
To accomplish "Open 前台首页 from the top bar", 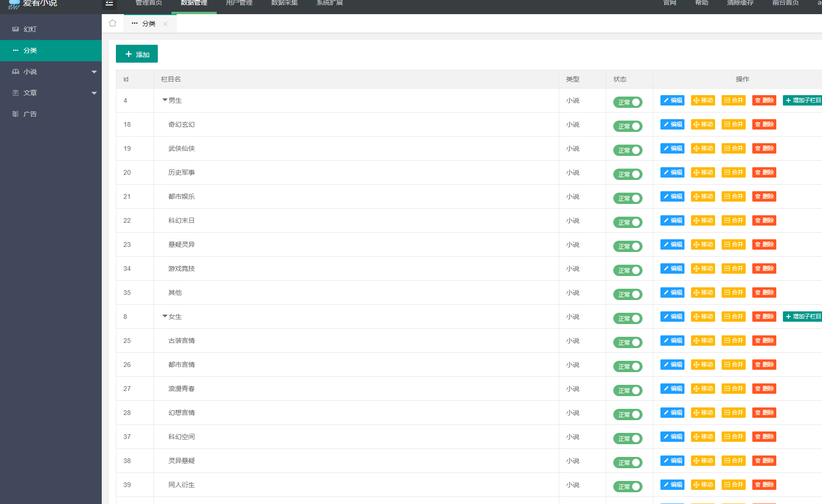I will click(x=785, y=3).
